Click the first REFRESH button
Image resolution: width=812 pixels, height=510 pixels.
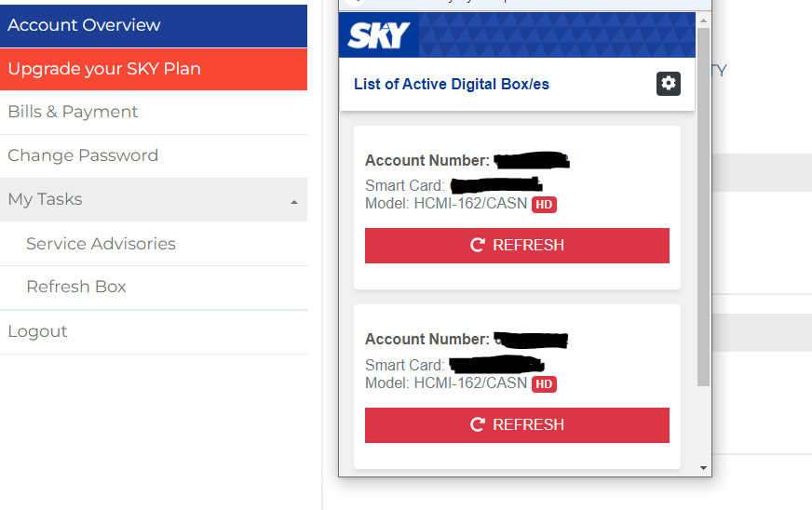(517, 246)
